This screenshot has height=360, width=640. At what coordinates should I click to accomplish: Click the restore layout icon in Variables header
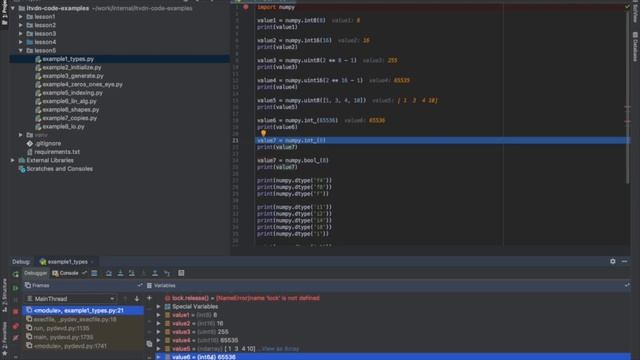(627, 285)
